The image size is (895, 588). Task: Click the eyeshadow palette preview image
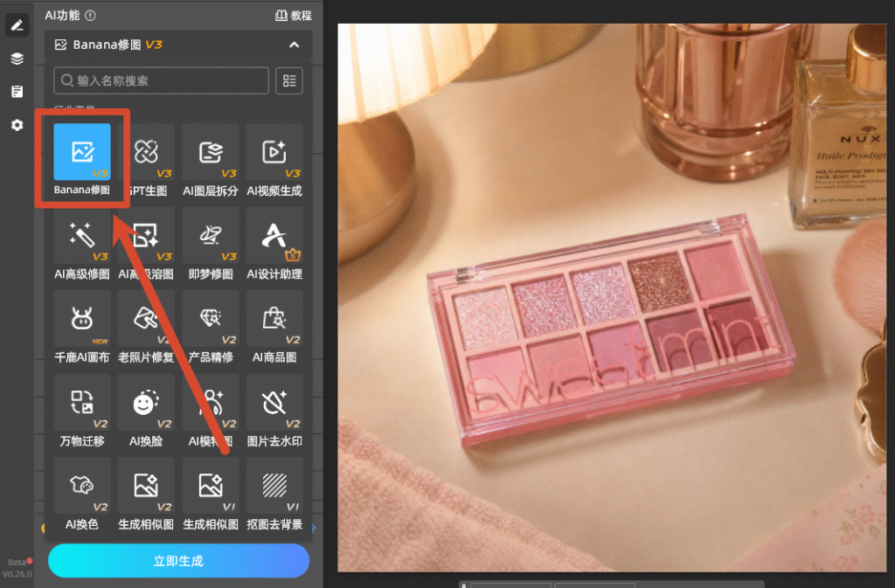(x=612, y=297)
